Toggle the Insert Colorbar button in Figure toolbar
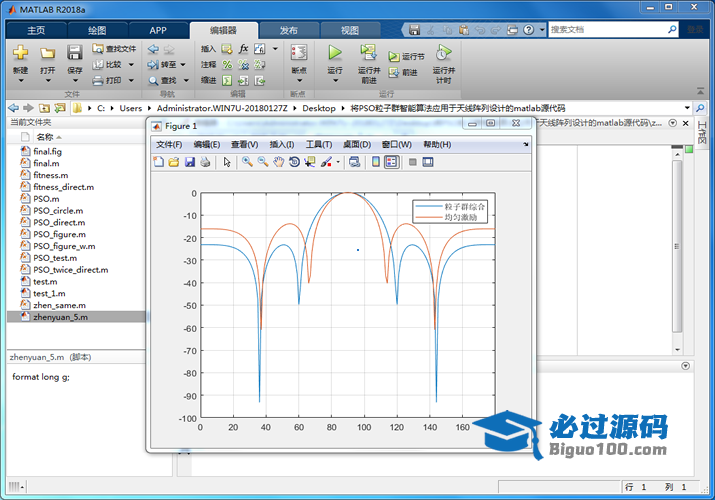The width and height of the screenshot is (715, 500). tap(376, 161)
